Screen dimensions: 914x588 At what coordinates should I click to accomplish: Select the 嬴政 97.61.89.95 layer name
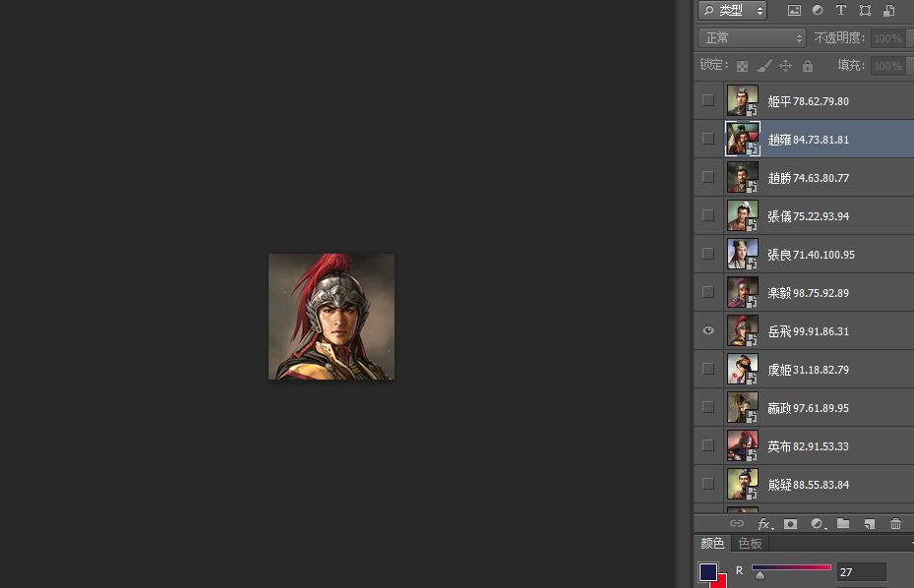click(x=808, y=408)
